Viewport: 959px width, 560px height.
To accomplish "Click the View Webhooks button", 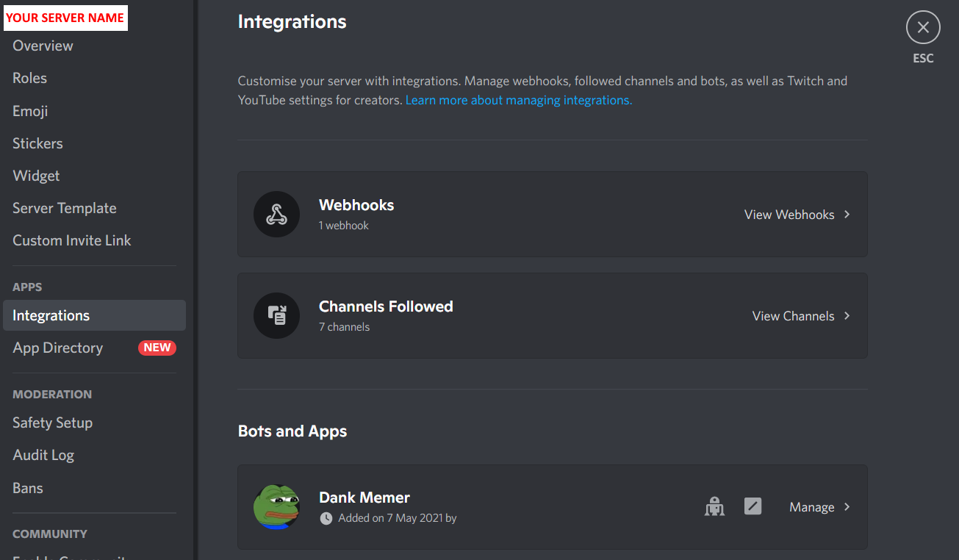I will coord(789,215).
